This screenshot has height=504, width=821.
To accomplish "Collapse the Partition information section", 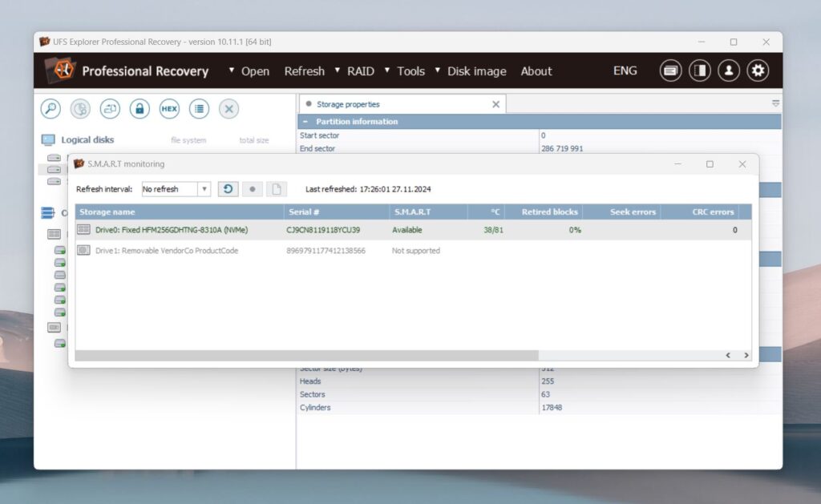I will click(x=305, y=120).
